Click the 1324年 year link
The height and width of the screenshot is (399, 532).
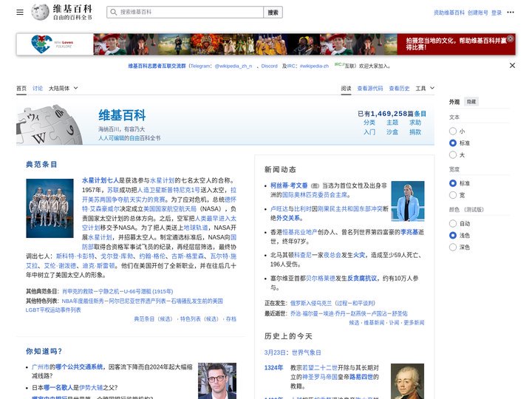tap(273, 367)
